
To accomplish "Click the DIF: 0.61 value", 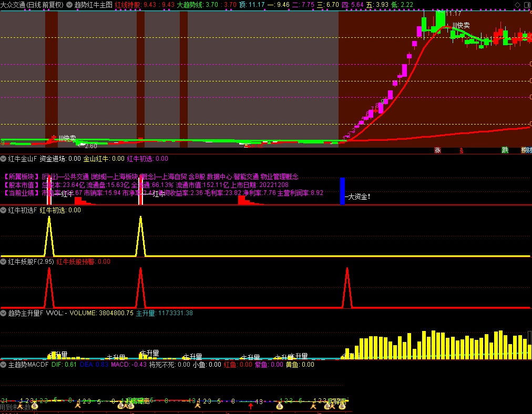I will [64, 365].
